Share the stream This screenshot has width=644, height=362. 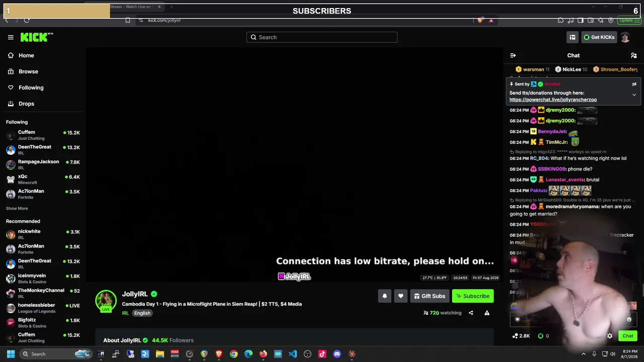[471, 313]
